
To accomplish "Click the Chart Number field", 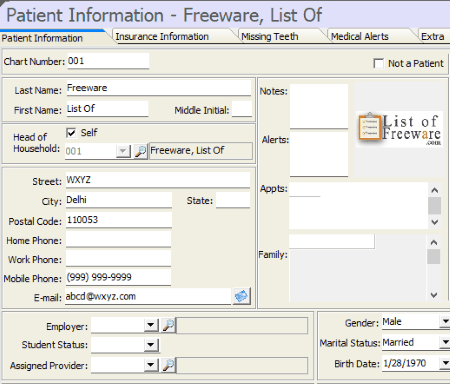I will [x=108, y=61].
